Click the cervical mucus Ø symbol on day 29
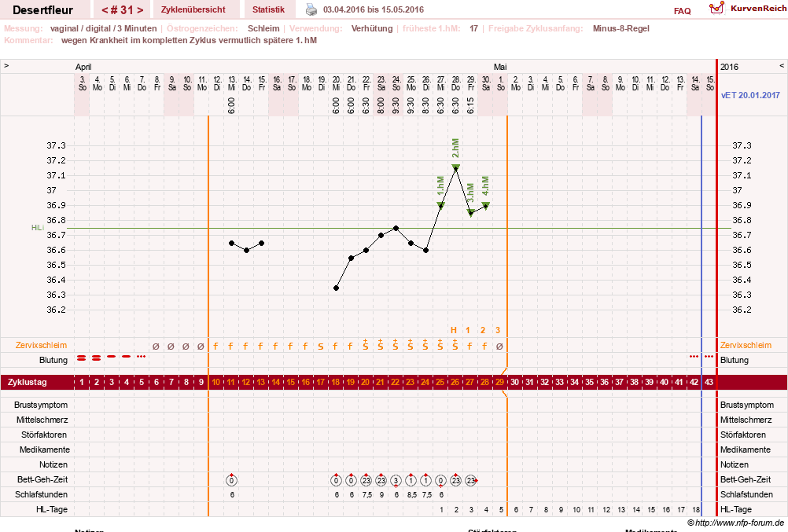 (499, 346)
